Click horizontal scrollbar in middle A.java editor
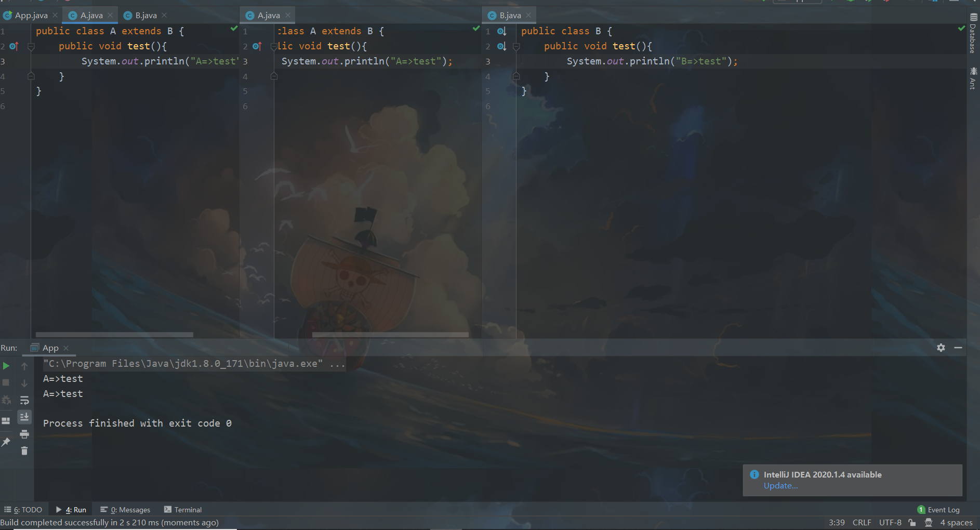 click(390, 335)
